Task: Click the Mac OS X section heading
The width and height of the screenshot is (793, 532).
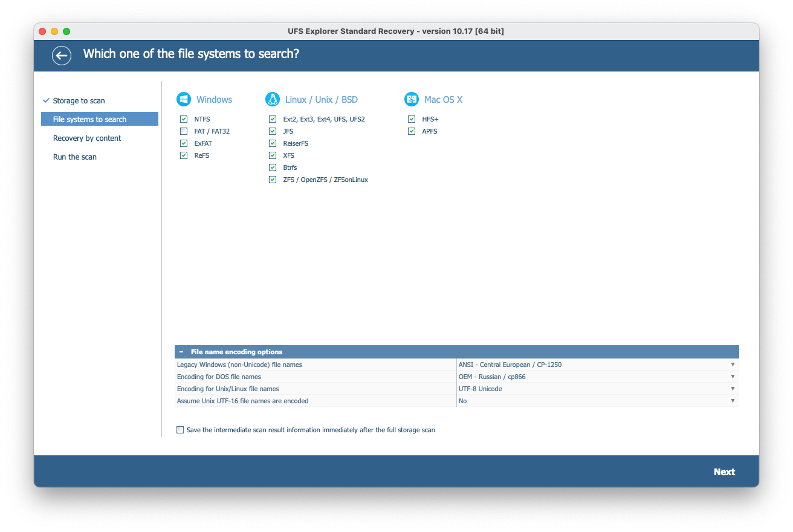Action: coord(443,100)
